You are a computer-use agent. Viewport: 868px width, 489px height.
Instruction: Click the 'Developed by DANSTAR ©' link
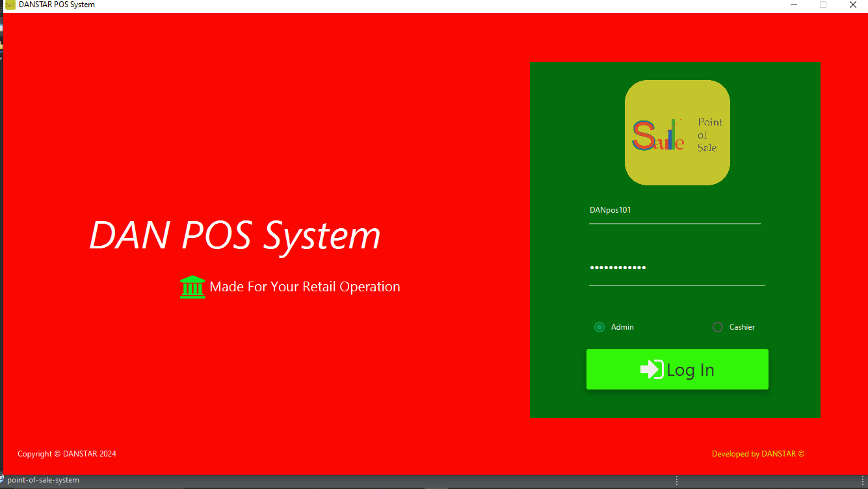pos(757,453)
